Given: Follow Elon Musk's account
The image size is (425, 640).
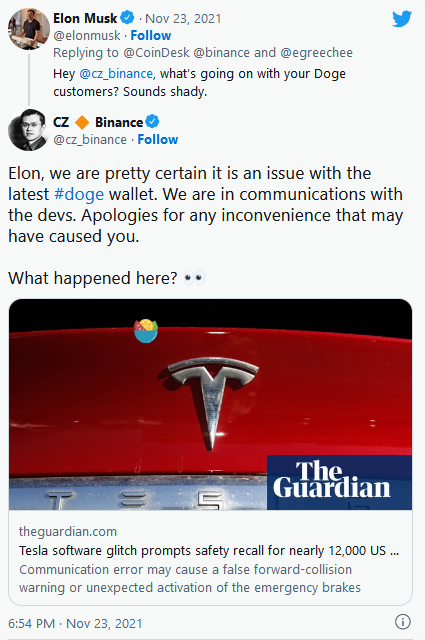Looking at the screenshot, I should (x=151, y=36).
